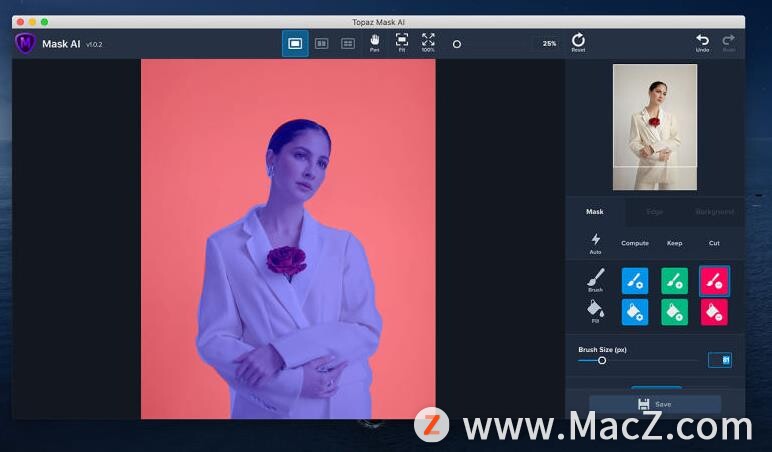
Task: Choose the red Cut fill bucket
Action: [714, 312]
